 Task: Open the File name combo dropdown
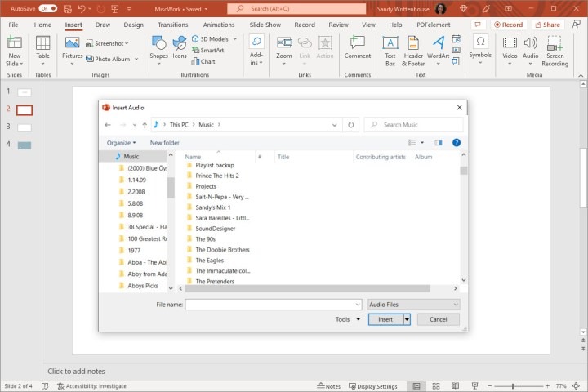pos(358,305)
